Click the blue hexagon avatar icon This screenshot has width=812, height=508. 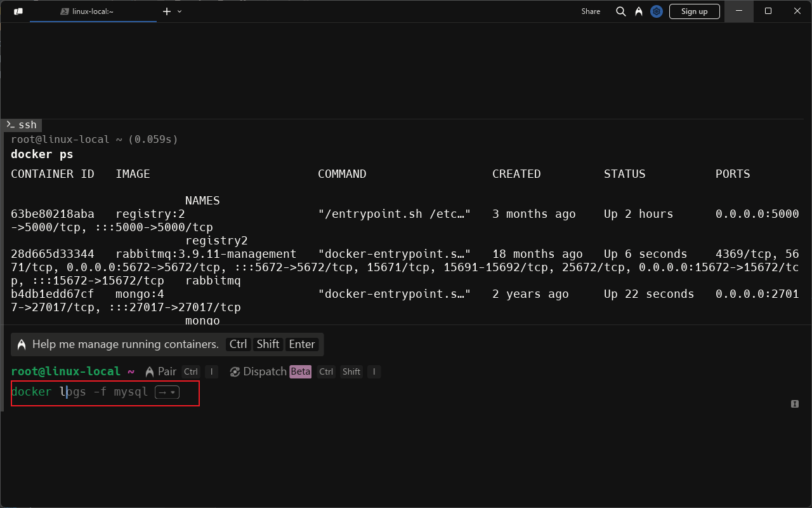[x=657, y=11]
